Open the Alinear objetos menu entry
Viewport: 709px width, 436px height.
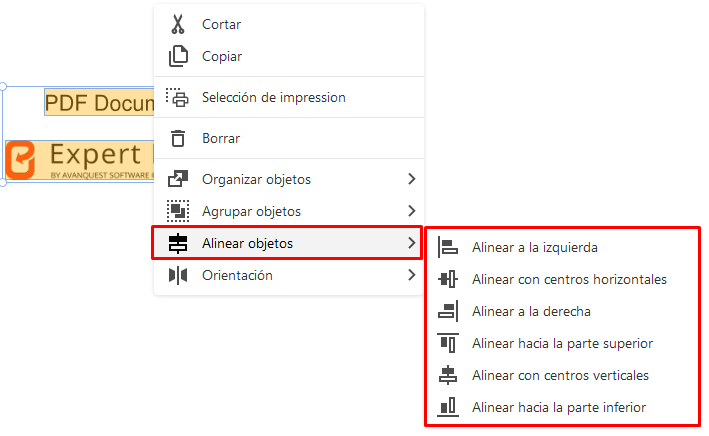pyautogui.click(x=287, y=243)
